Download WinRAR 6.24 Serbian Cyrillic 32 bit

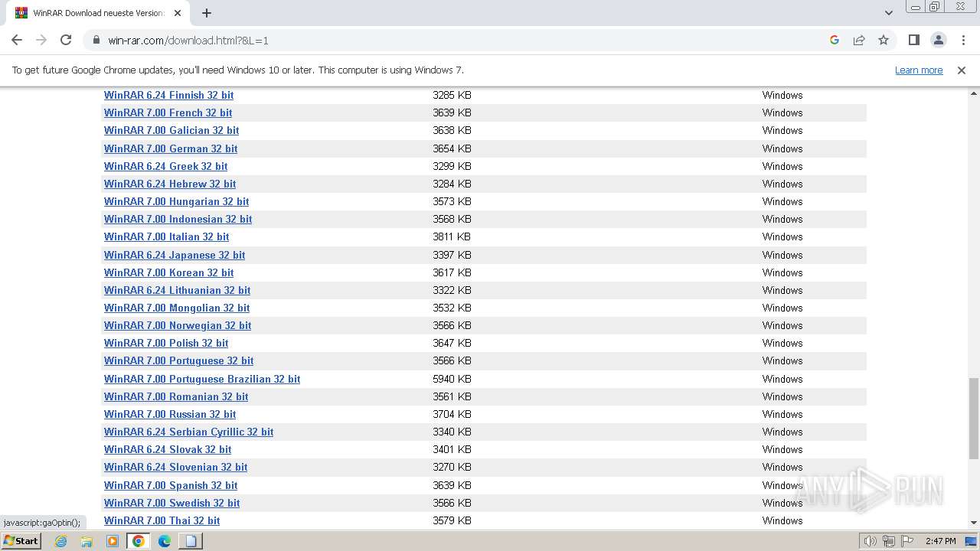point(188,432)
